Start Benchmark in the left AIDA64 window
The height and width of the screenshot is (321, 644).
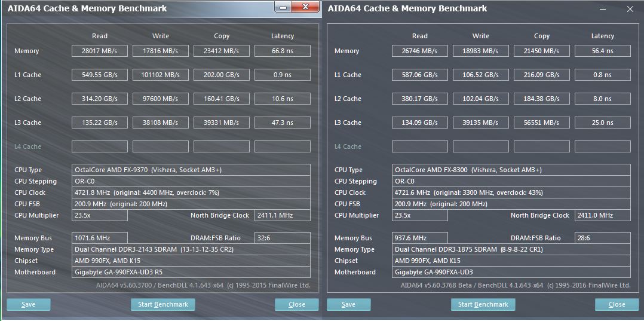pos(162,304)
